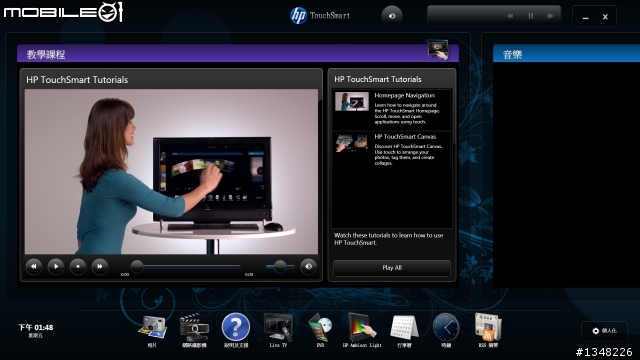The image size is (640, 360).
Task: Adjust the video player volume slider
Action: [280, 267]
